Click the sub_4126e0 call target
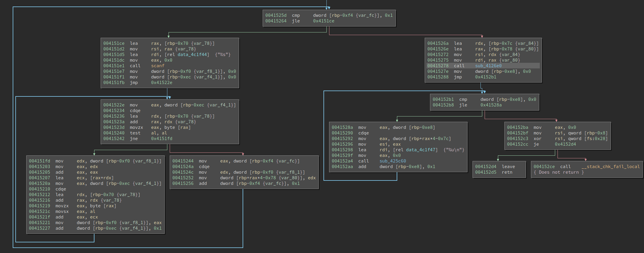This screenshot has height=253, width=644. click(488, 66)
